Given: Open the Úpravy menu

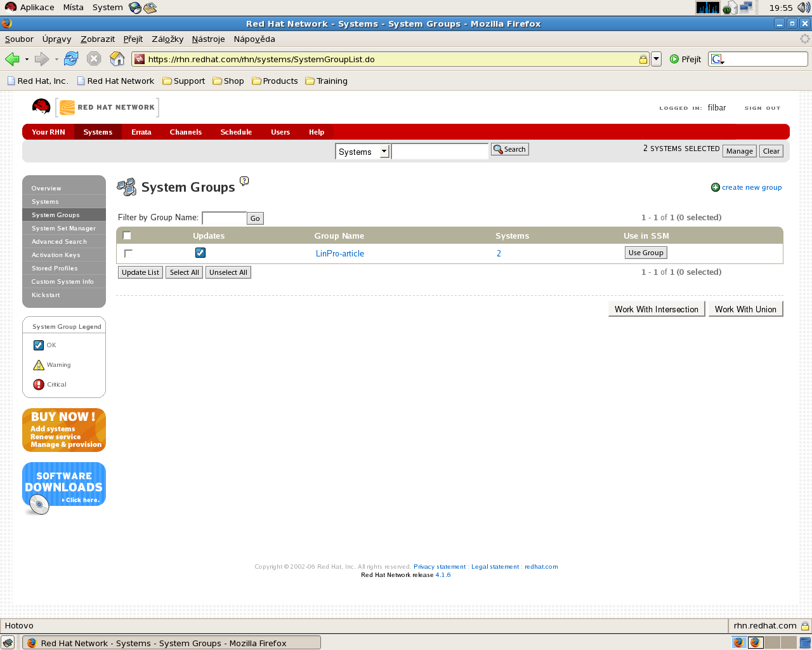Looking at the screenshot, I should pyautogui.click(x=56, y=39).
